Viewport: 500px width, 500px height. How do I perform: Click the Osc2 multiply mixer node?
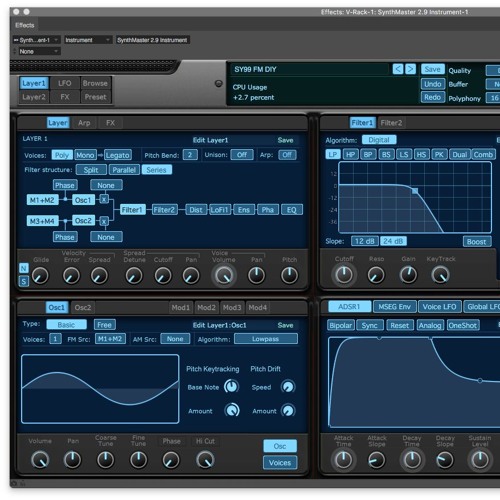[104, 221]
